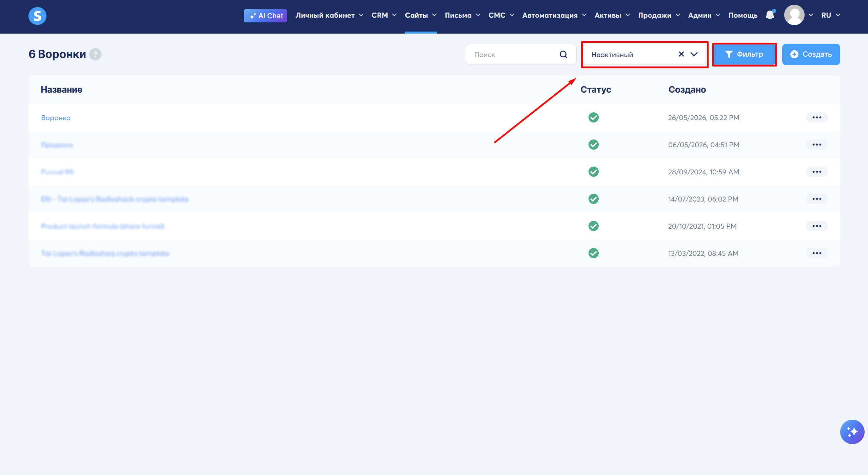Screen dimensions: 868x475
Task: Open the funnel created on 13/03/2022
Action: [x=105, y=253]
